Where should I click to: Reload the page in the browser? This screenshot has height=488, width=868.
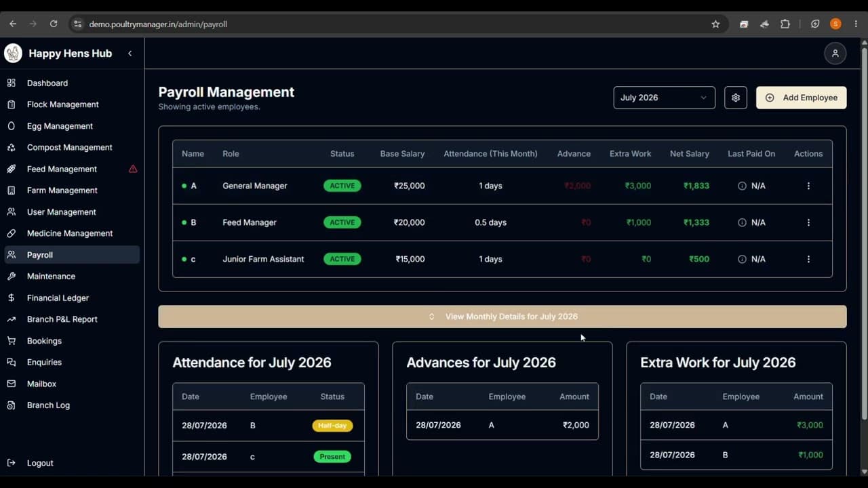click(54, 24)
